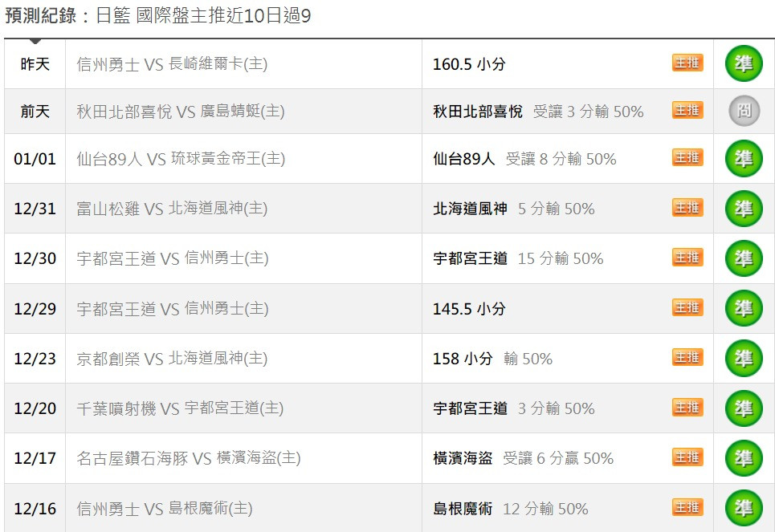This screenshot has width=775, height=532.
Task: Open the 京都創榮 VS 北海道風神 match
Action: click(x=172, y=358)
